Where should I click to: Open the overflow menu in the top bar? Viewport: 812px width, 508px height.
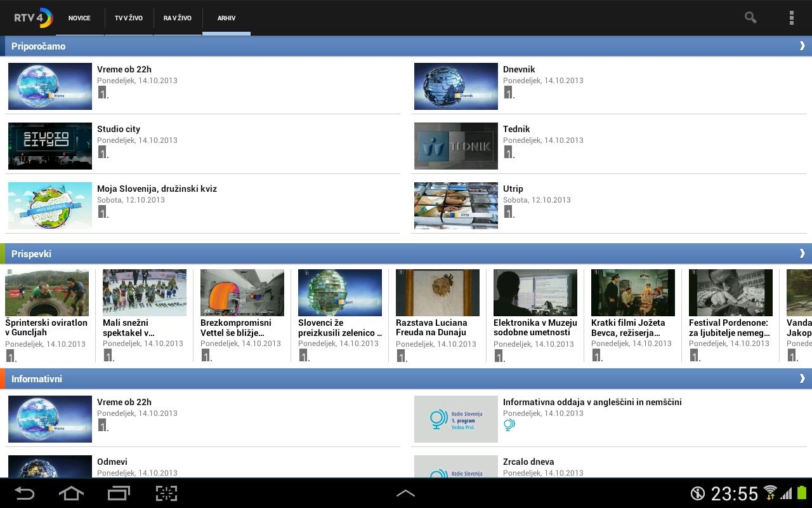click(x=791, y=17)
